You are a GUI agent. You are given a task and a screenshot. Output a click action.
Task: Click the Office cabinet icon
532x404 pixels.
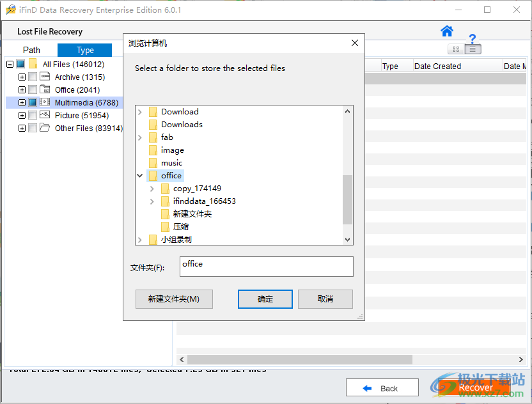pyautogui.click(x=45, y=89)
